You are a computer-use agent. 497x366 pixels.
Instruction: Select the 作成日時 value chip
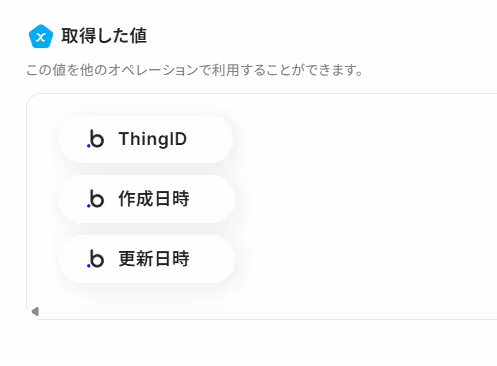click(x=146, y=199)
